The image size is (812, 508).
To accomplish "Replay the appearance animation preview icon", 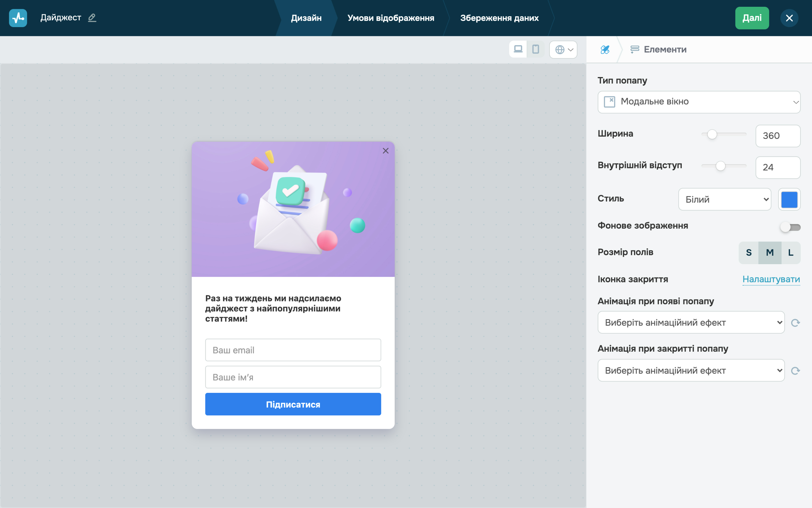I will (x=795, y=323).
